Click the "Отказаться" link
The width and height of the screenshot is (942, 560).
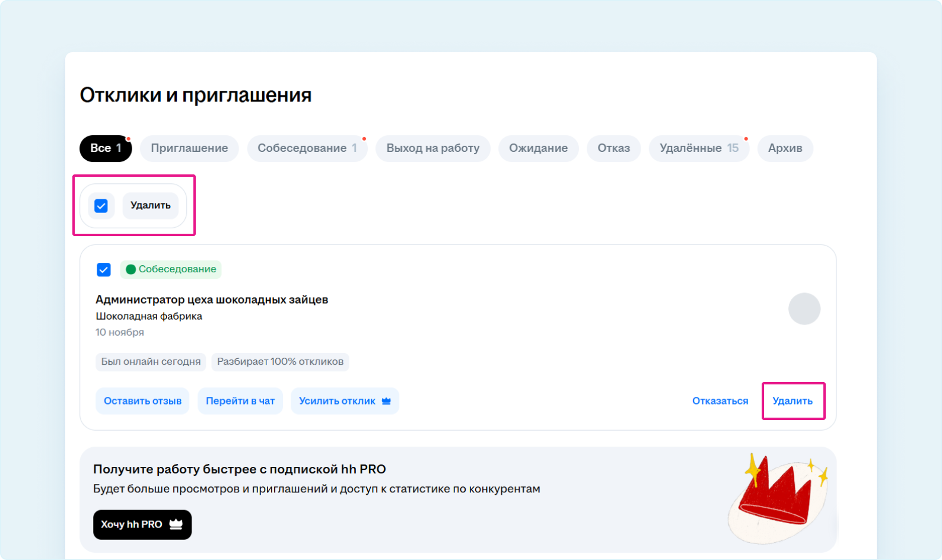(x=720, y=401)
